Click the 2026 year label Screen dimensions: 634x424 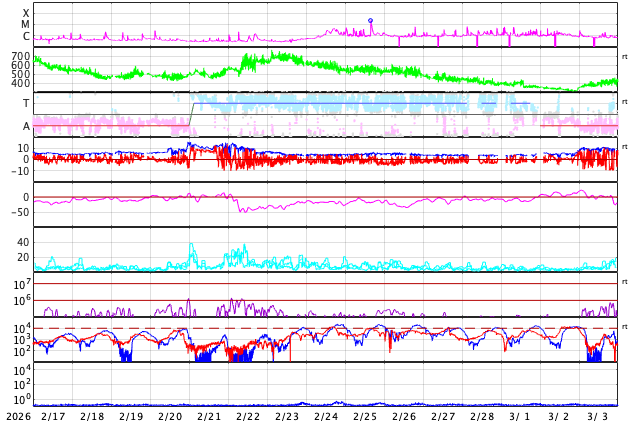coord(18,416)
